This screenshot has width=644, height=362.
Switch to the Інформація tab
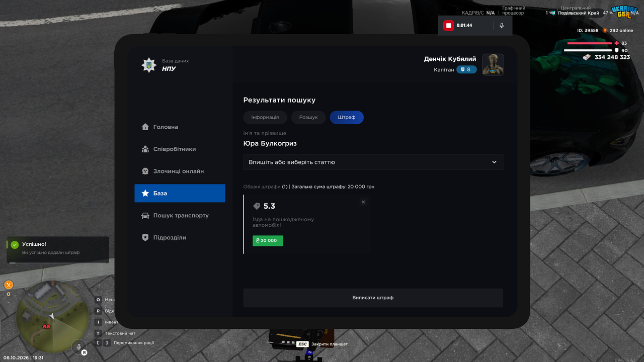[265, 117]
